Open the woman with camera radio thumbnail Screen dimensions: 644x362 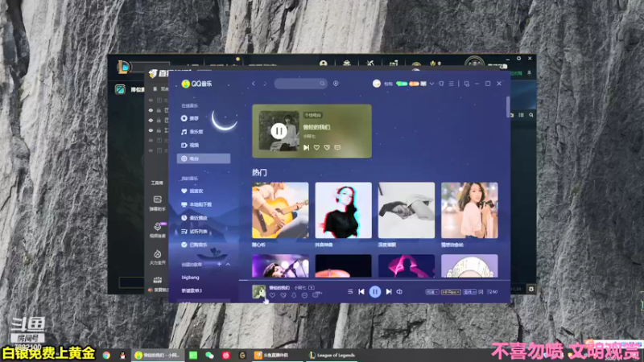click(x=469, y=210)
